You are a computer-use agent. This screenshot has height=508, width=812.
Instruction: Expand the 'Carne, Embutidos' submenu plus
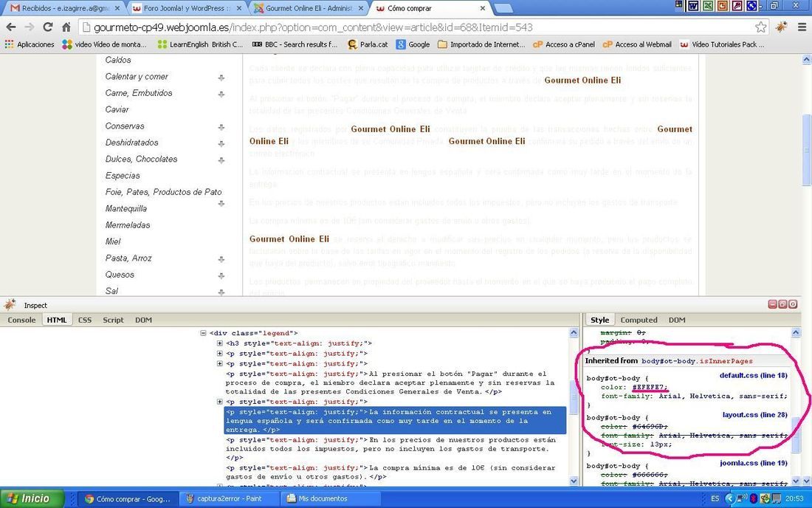click(x=221, y=95)
